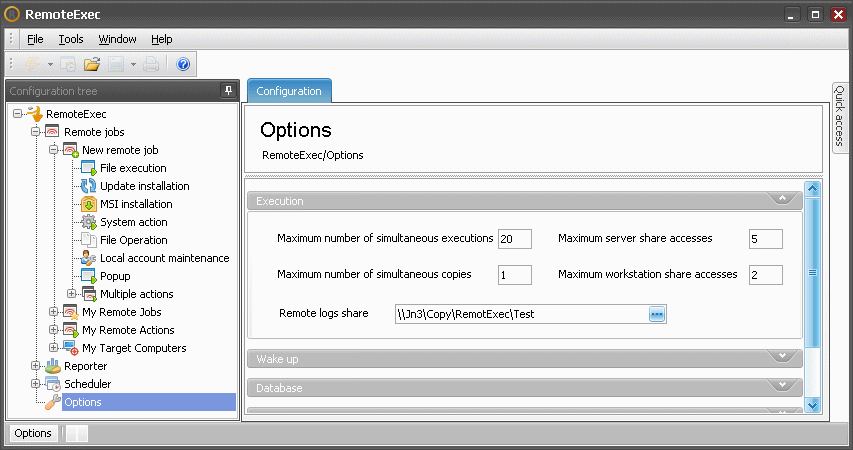This screenshot has width=853, height=450.
Task: Expand the My Remote Jobs node
Action: [x=53, y=312]
